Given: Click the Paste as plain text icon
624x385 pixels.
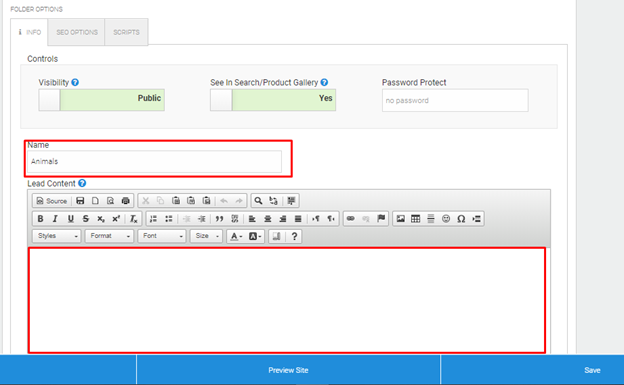Looking at the screenshot, I should click(191, 201).
